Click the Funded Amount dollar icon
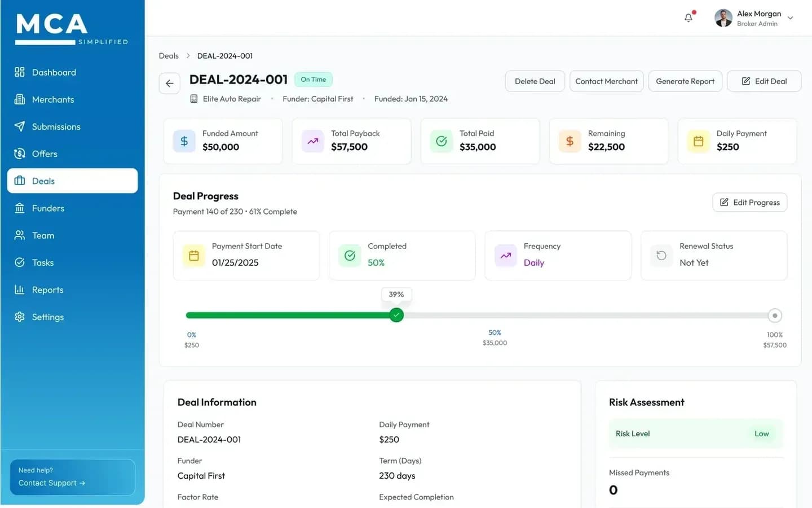Image resolution: width=812 pixels, height=508 pixels. 184,141
